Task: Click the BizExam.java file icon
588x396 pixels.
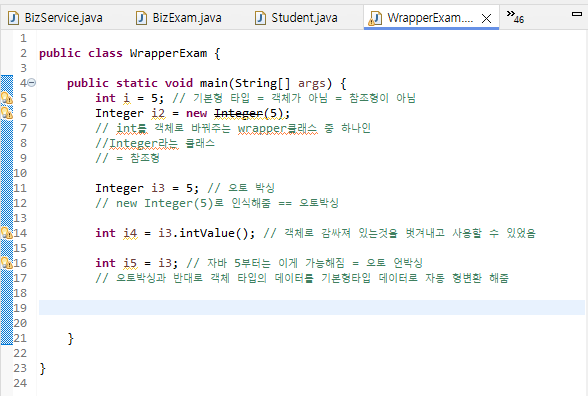Action: (x=141, y=18)
